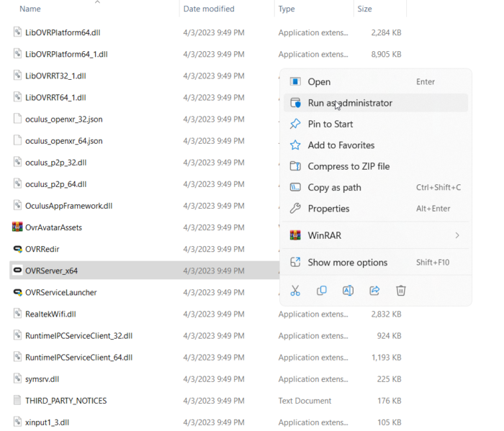Click the 924 KB size cell
Image resolution: width=504 pixels, height=431 pixels.
389,336
